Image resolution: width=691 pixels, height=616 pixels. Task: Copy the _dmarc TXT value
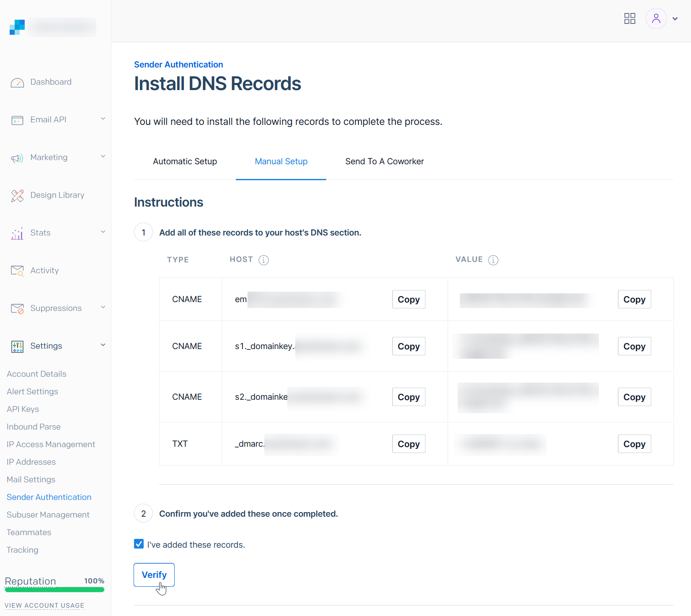[634, 444]
